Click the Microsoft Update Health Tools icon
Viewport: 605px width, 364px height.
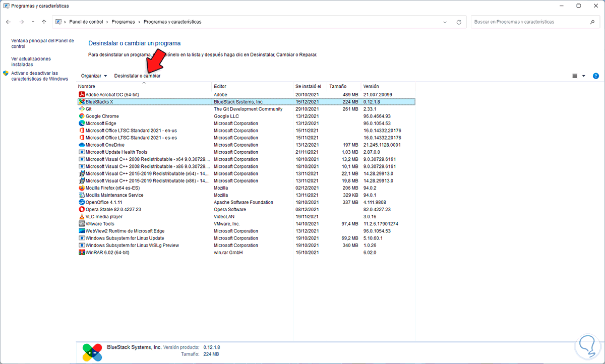82,152
